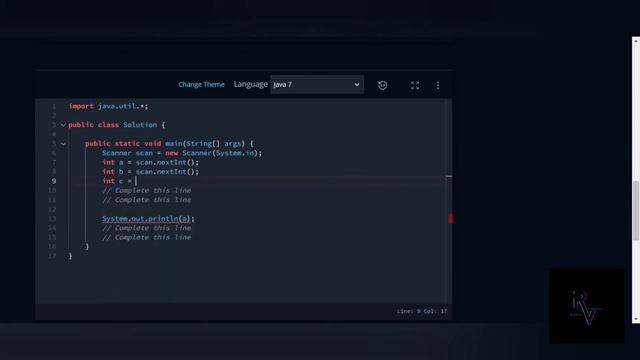Click the System.out.println(a) line

148,219
